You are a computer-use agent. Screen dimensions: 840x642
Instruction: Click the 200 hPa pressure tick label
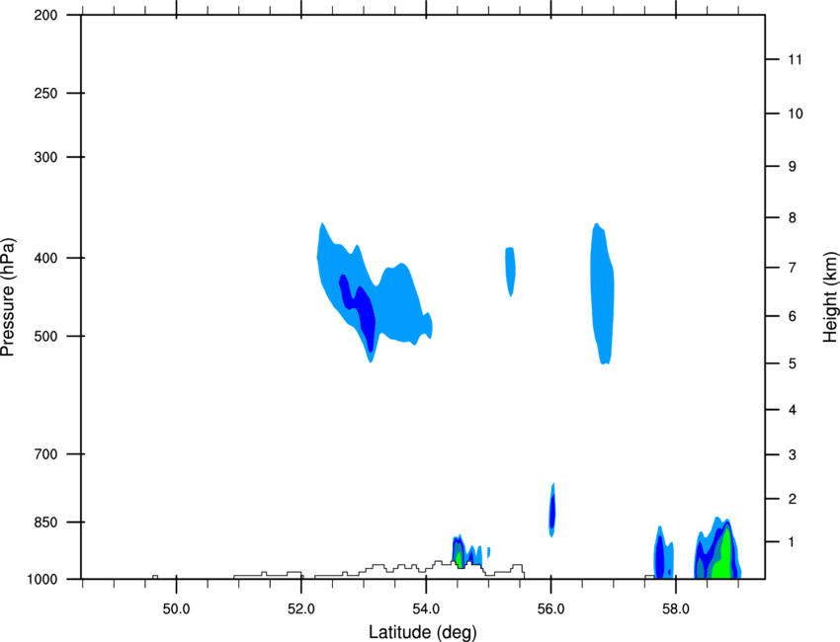pos(45,15)
